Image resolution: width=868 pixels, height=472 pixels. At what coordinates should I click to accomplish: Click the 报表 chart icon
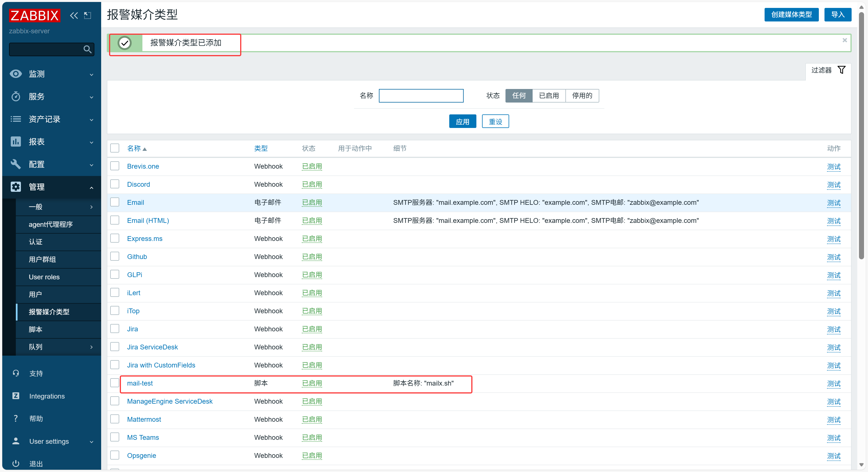point(16,142)
